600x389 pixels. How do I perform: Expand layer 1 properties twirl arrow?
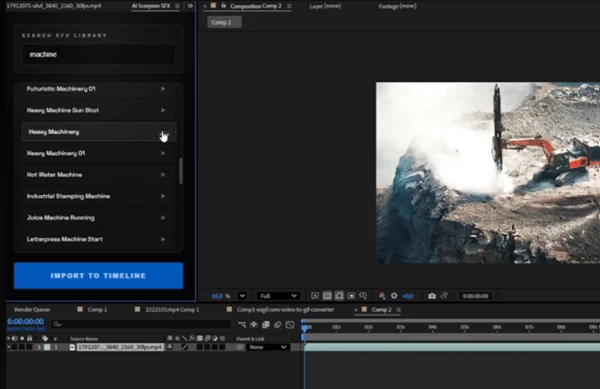tap(39, 347)
